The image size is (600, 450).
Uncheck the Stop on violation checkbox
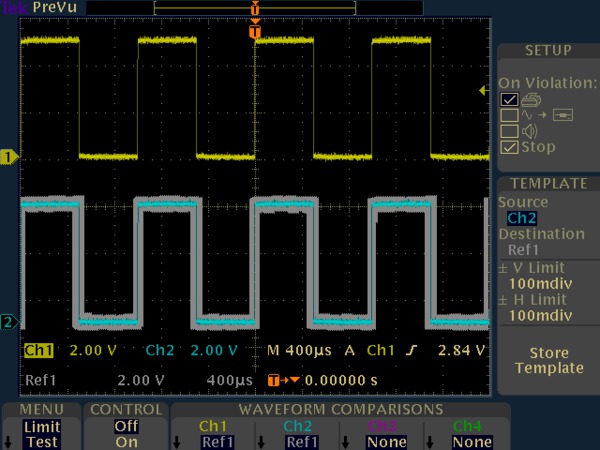[x=509, y=147]
